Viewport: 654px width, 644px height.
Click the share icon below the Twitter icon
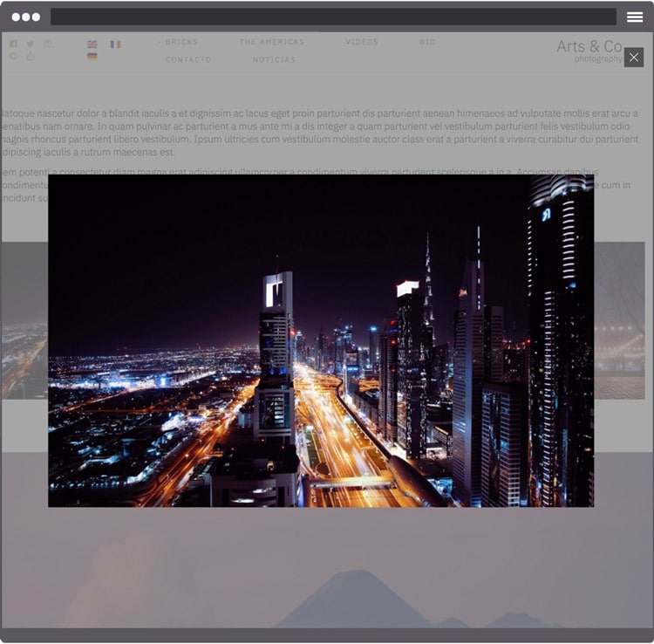[31, 56]
